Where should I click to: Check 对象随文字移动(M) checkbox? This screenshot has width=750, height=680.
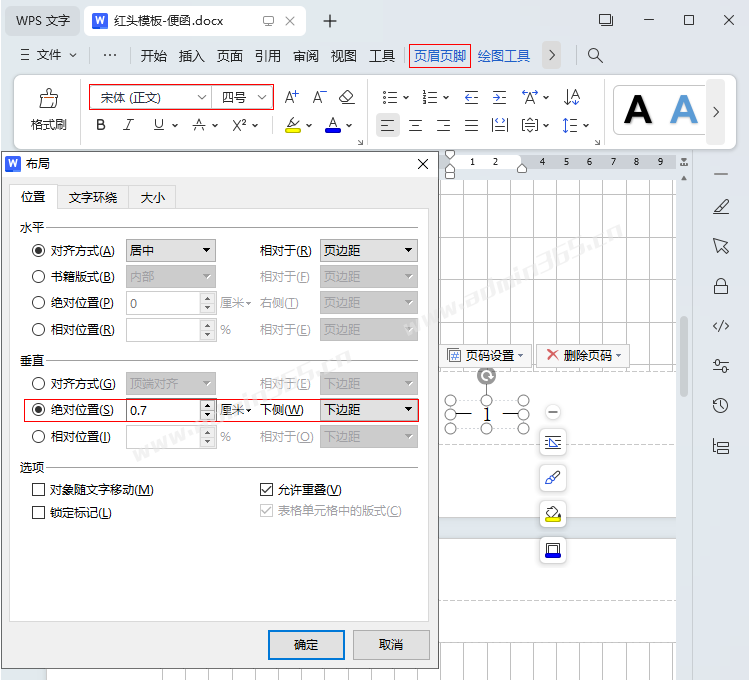point(38,490)
